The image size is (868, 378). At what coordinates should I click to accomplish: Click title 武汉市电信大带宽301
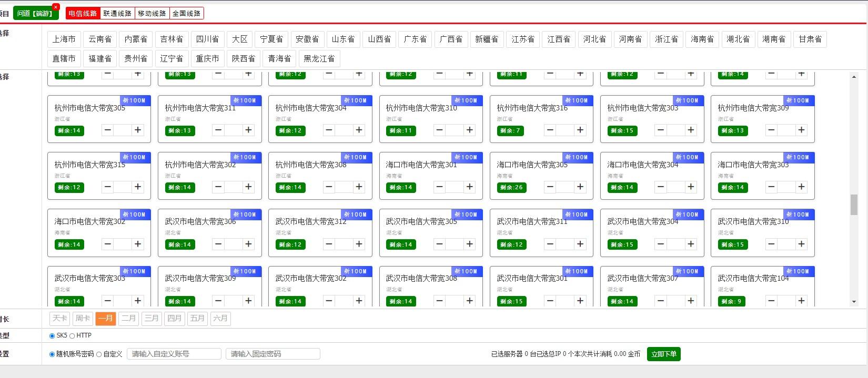point(532,278)
